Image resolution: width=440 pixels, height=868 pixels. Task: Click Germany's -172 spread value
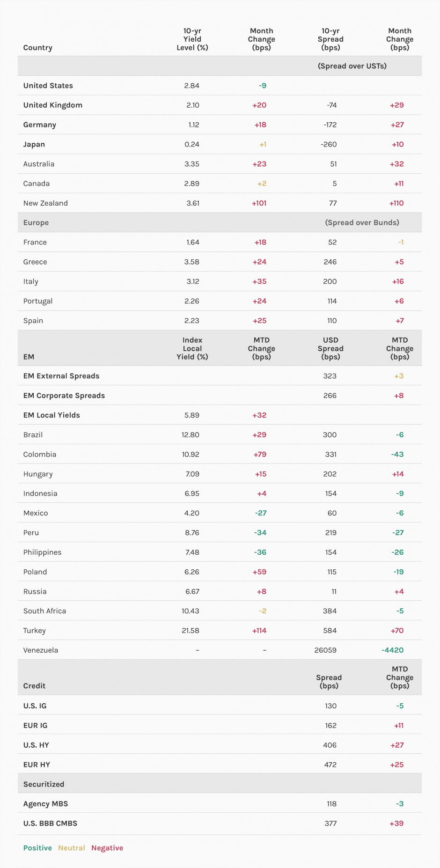[330, 125]
